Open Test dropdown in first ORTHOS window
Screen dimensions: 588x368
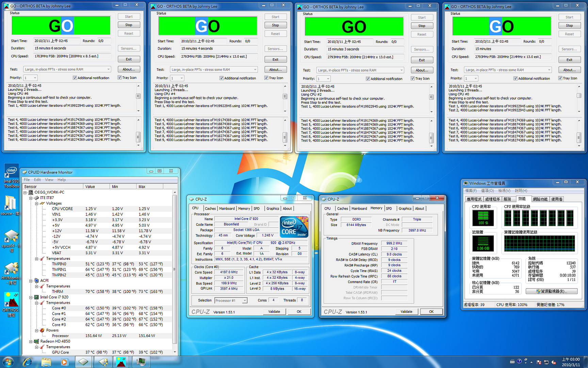pyautogui.click(x=67, y=69)
